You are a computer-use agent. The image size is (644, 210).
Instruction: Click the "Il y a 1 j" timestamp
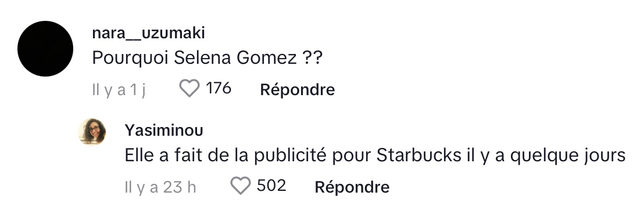119,90
